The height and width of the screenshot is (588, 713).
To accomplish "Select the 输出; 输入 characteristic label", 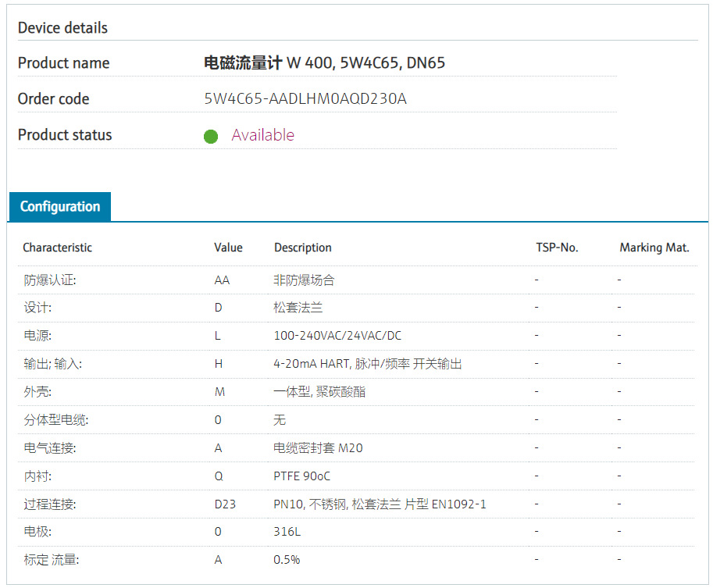I will click(x=53, y=364).
